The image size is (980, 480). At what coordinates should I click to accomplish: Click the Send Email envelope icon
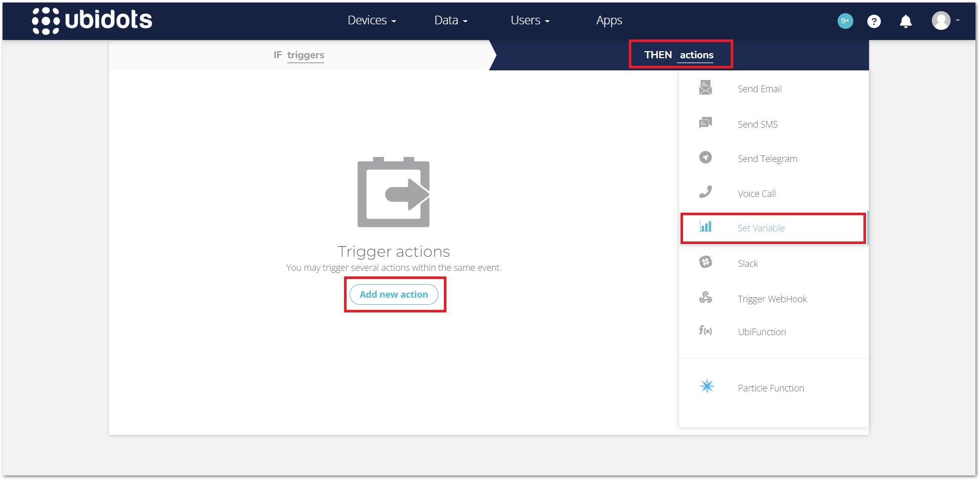tap(705, 88)
